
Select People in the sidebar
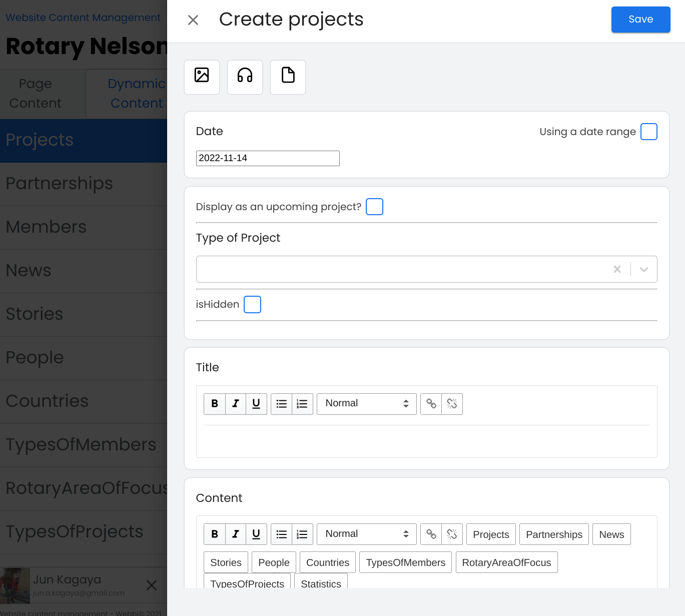pyautogui.click(x=84, y=358)
